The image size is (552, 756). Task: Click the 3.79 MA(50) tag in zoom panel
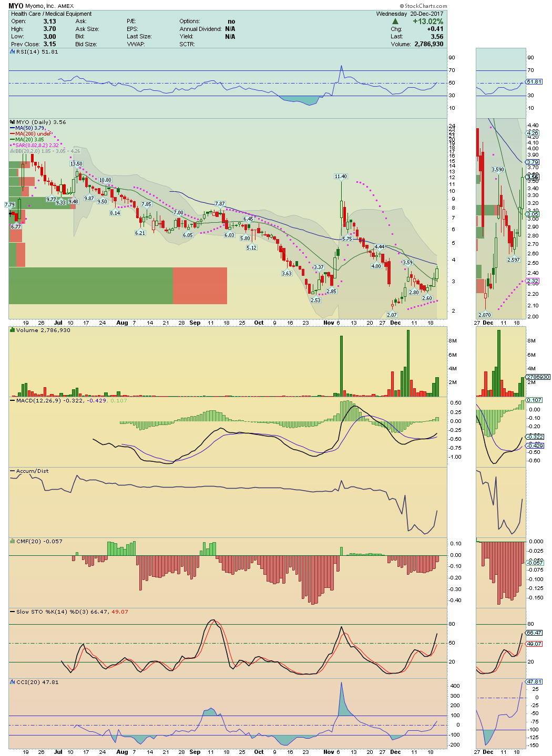pos(533,162)
